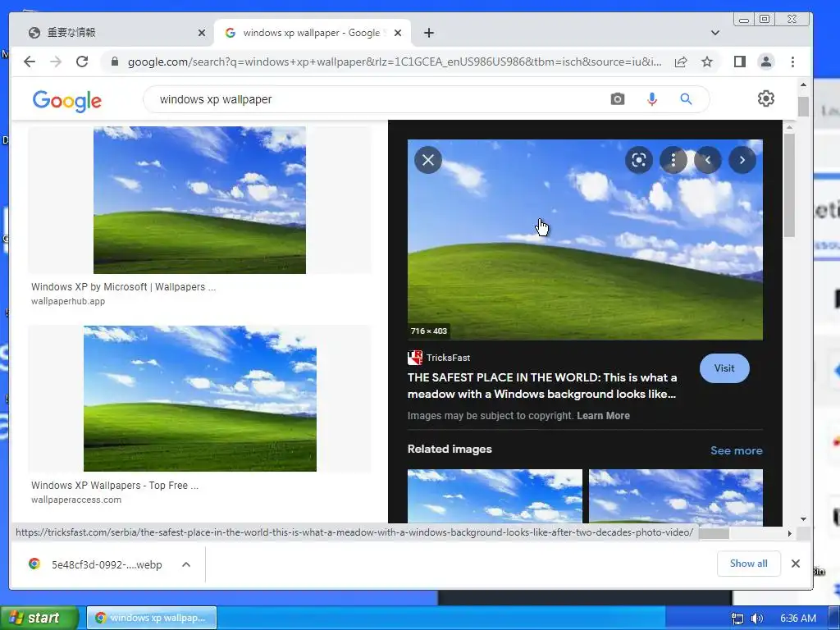Expand options for the downloaded webp file
This screenshot has height=630, width=840.
pos(186,564)
